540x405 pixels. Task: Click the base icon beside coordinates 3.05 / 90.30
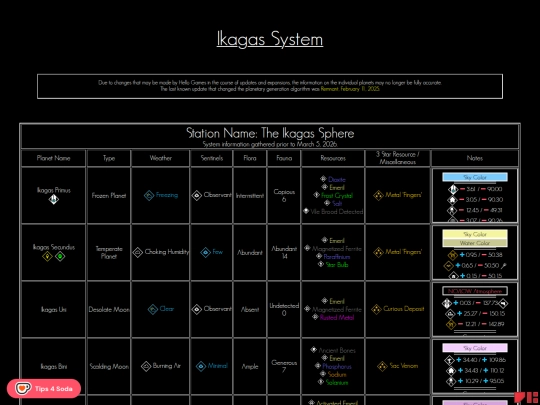click(x=452, y=199)
